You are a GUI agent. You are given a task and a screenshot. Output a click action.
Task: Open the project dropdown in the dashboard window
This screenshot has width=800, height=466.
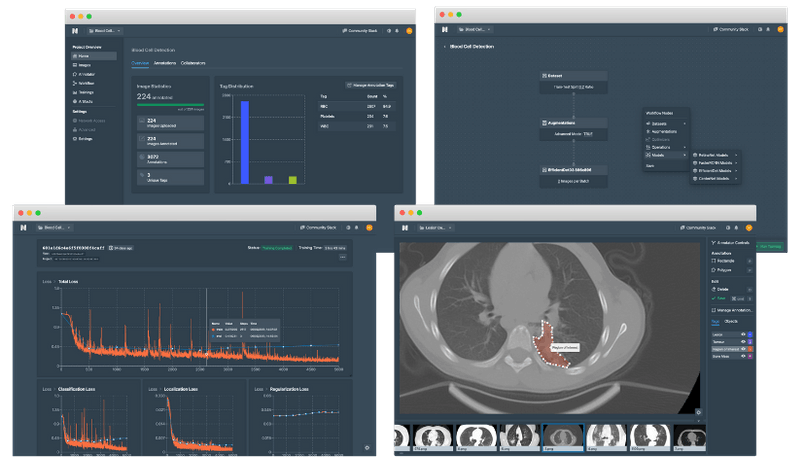tap(105, 31)
